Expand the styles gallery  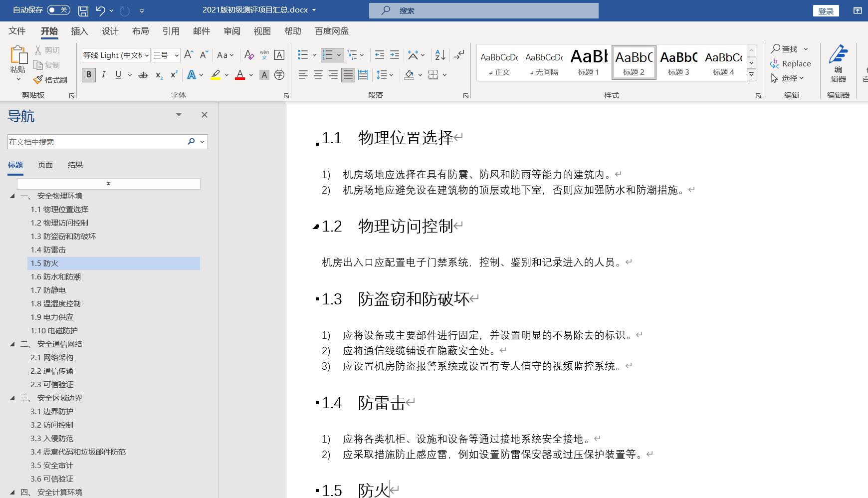(x=751, y=75)
